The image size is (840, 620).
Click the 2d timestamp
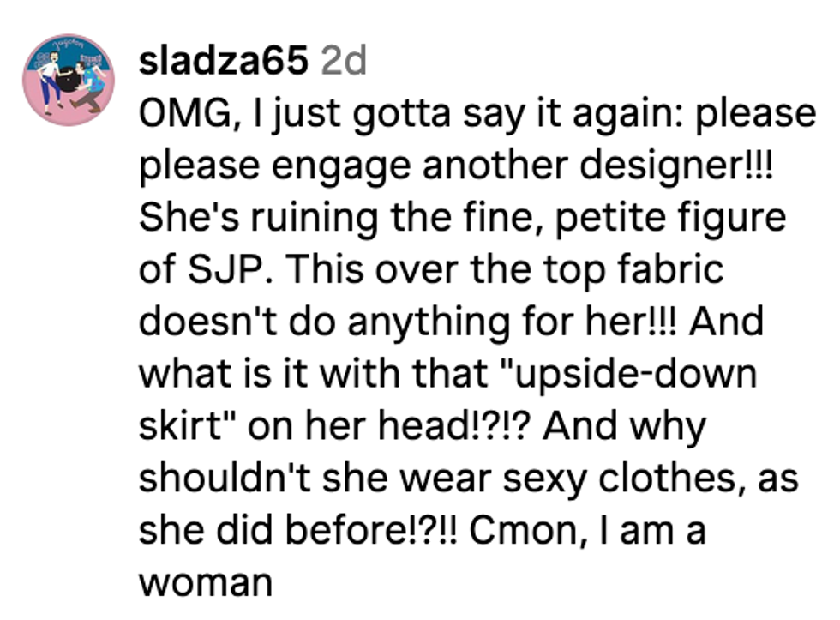point(344,61)
